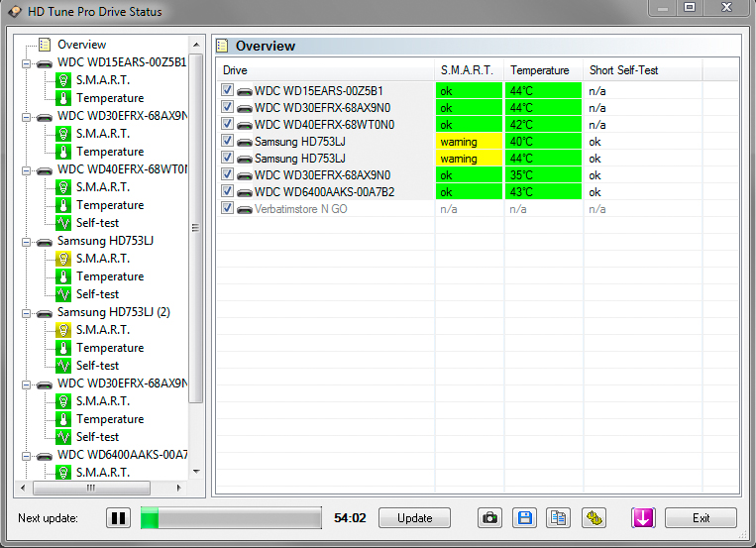Select Self-test under Samsung HD753LJ
The height and width of the screenshot is (548, 756).
click(x=97, y=294)
